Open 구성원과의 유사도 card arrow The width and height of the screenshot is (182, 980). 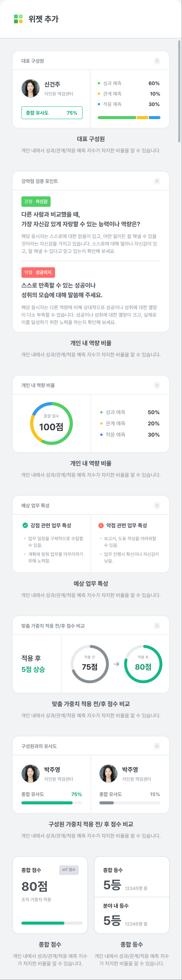coord(157,746)
